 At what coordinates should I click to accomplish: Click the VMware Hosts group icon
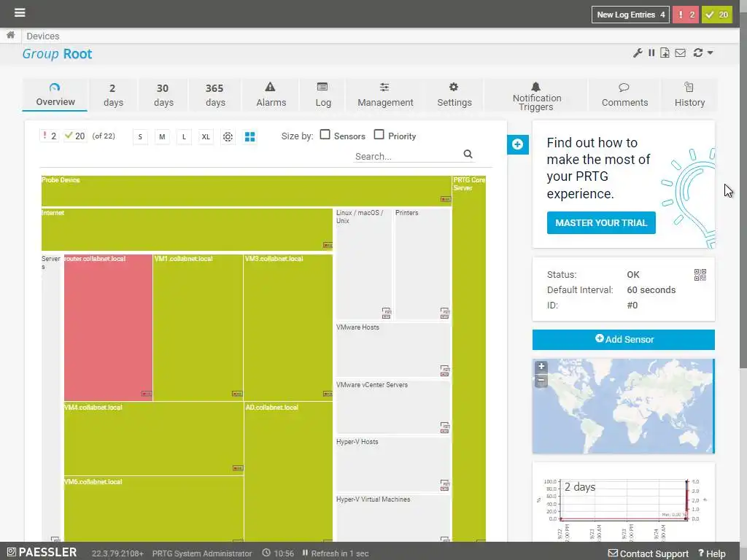point(444,370)
